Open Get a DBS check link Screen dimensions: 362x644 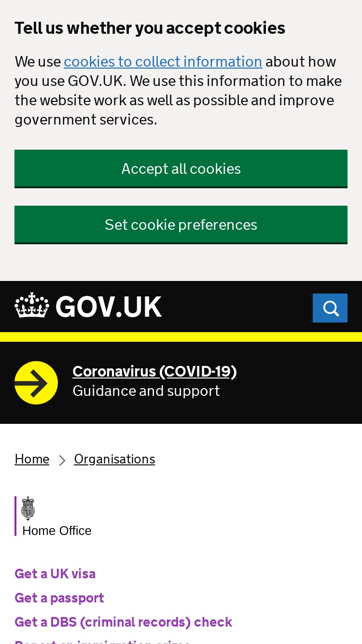[124, 622]
